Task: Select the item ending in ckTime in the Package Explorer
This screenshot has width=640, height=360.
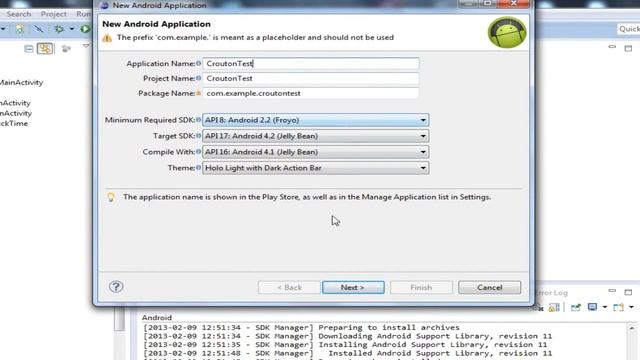Action: click(x=14, y=123)
